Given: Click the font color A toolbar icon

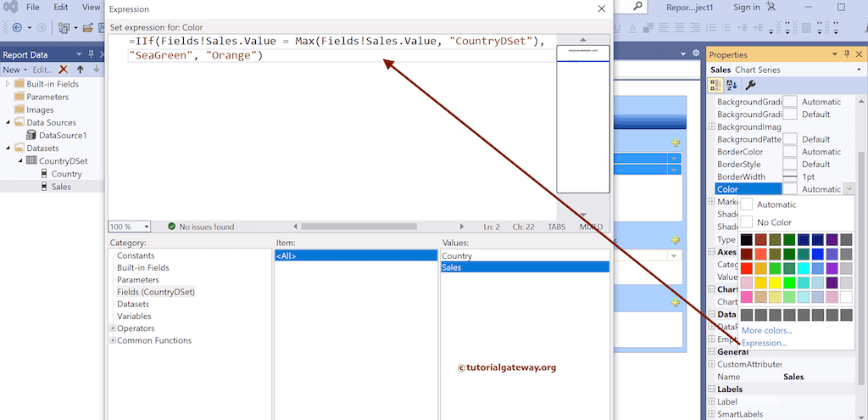Looking at the screenshot, I should point(632,28).
